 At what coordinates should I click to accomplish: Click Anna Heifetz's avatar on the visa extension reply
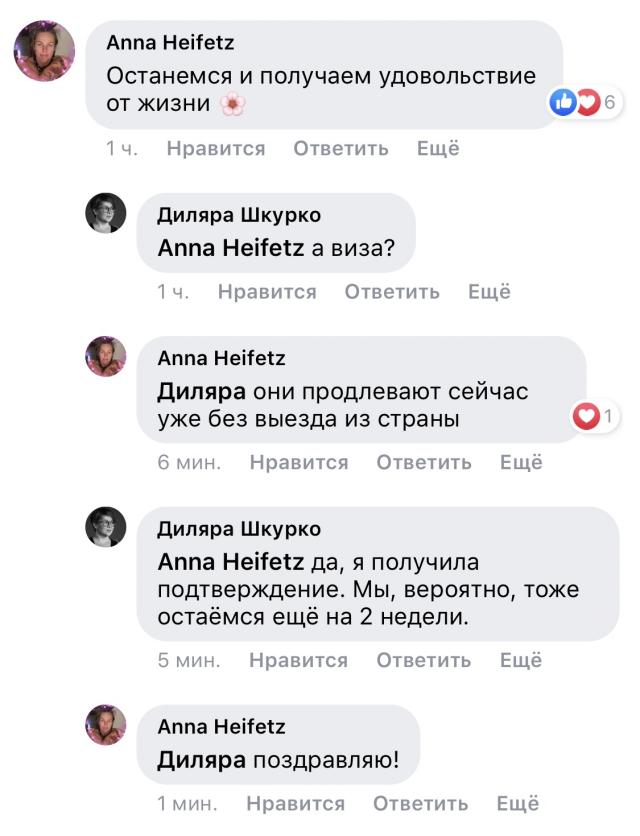[x=106, y=357]
